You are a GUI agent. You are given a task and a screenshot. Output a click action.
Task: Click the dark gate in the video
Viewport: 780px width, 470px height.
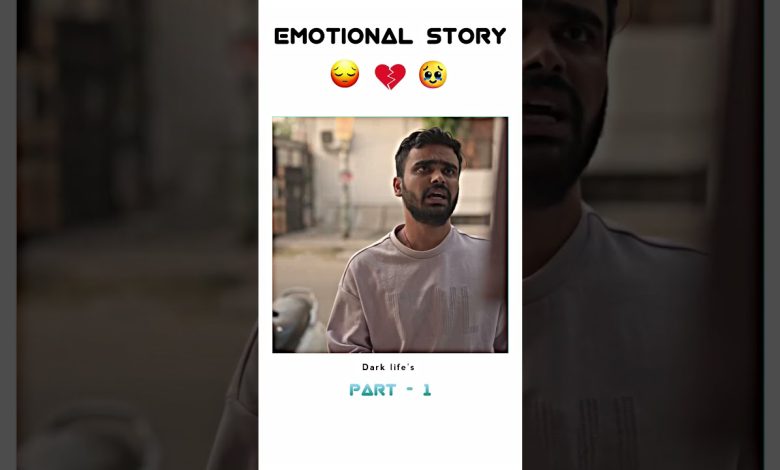point(292,189)
